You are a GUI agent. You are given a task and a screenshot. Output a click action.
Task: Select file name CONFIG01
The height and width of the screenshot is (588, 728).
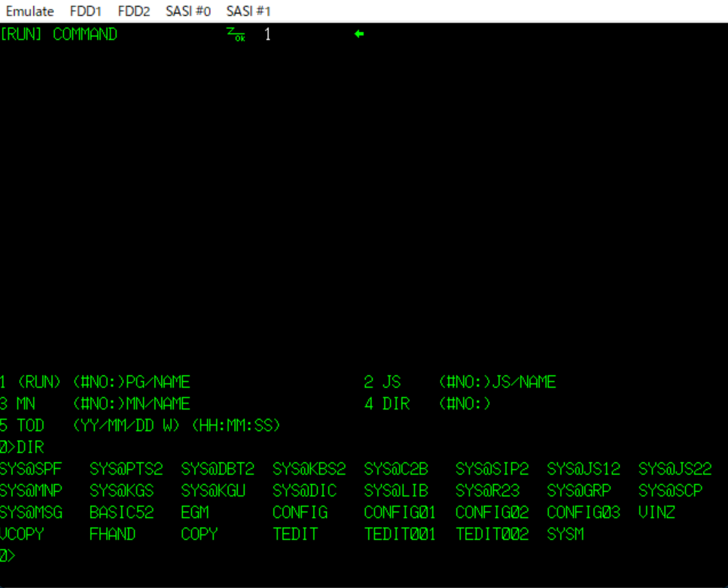pyautogui.click(x=399, y=512)
